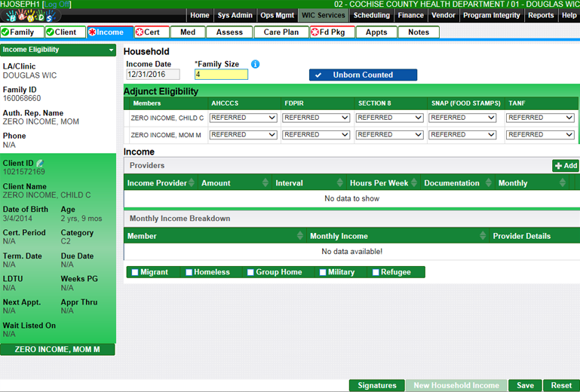Click sort arrows on Amount column

click(x=265, y=183)
